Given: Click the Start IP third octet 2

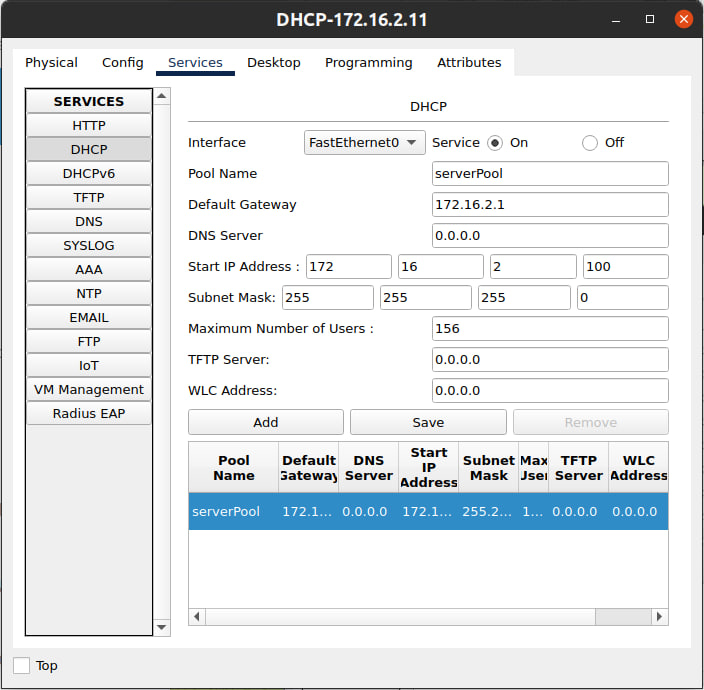Looking at the screenshot, I should [x=533, y=266].
